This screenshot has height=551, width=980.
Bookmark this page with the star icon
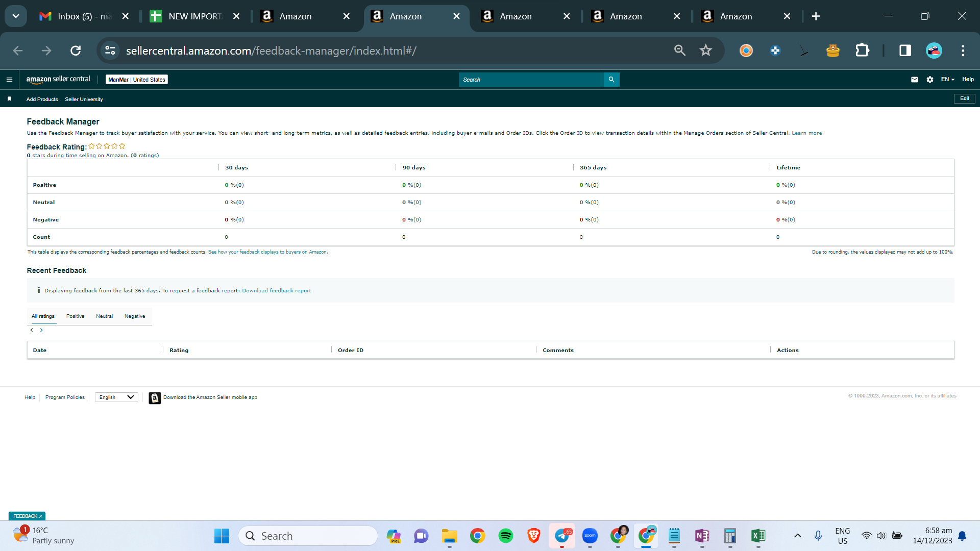click(x=706, y=51)
